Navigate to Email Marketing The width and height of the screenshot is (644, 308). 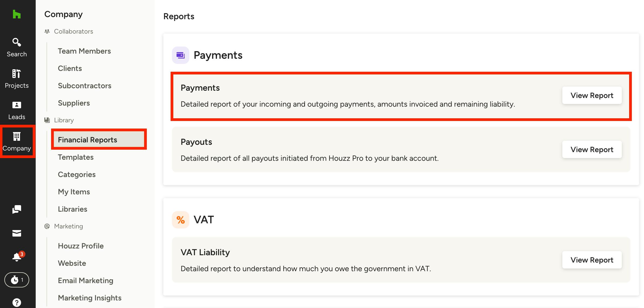(x=85, y=280)
